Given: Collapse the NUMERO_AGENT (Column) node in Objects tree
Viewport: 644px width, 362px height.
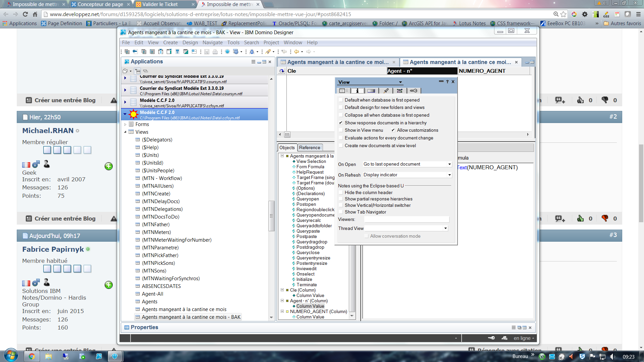Looking at the screenshot, I should 282,311.
